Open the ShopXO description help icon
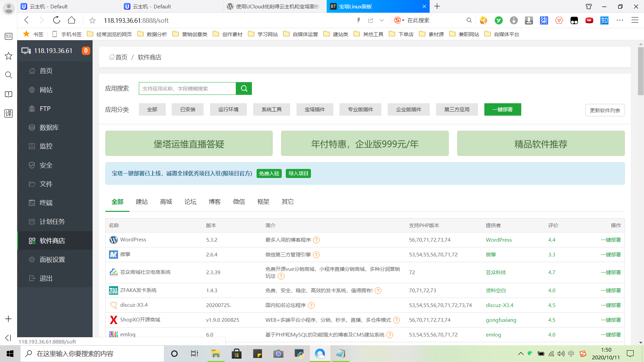The width and height of the screenshot is (644, 362). pyautogui.click(x=396, y=320)
